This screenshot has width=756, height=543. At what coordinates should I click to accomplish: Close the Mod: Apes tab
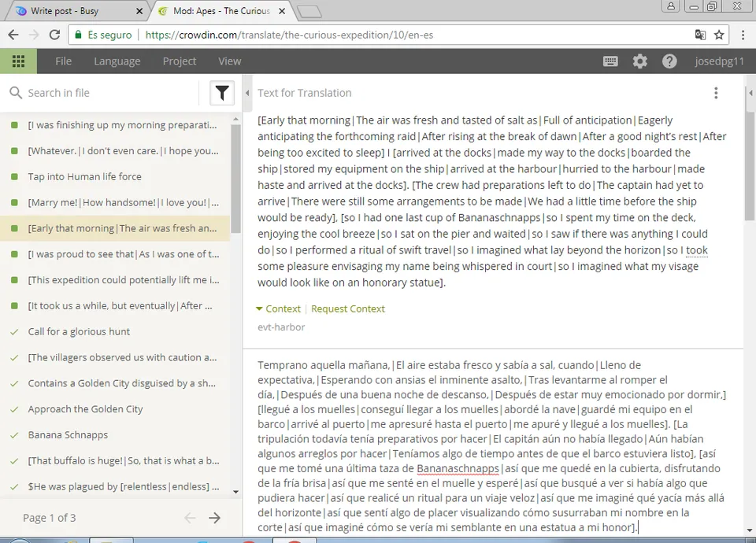[x=282, y=11]
